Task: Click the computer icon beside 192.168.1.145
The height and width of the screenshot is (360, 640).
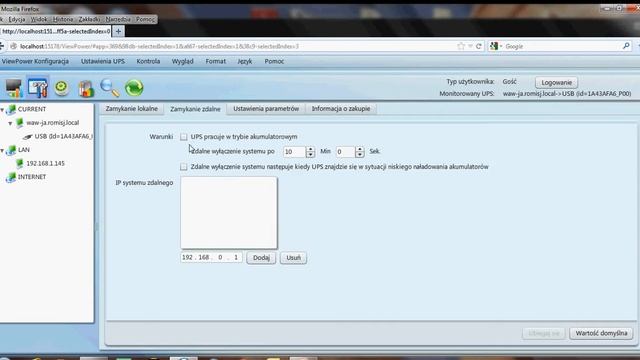Action: click(x=19, y=163)
